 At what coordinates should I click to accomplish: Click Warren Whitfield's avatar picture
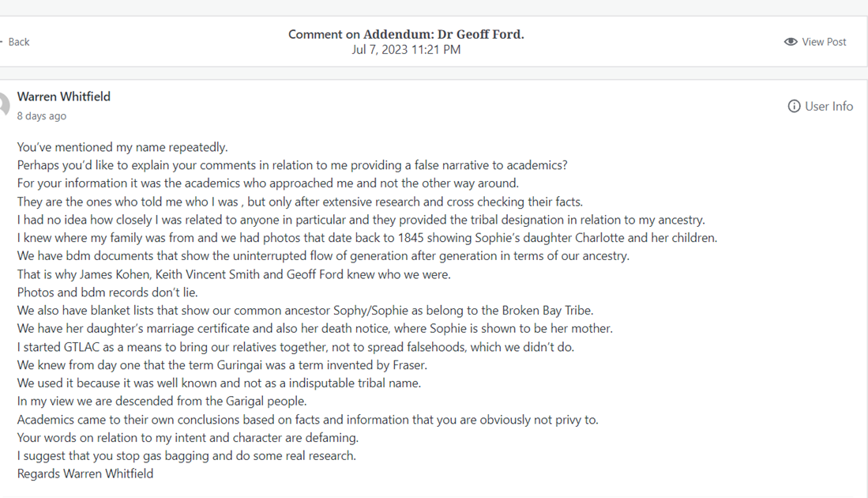pos(4,104)
